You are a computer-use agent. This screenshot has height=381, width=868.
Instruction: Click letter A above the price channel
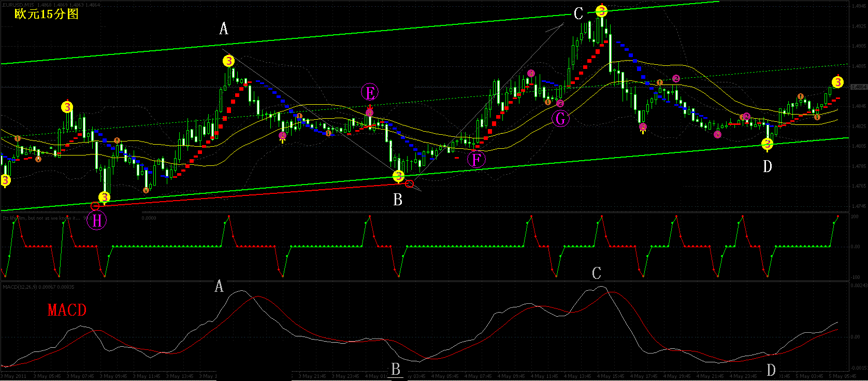(x=224, y=29)
